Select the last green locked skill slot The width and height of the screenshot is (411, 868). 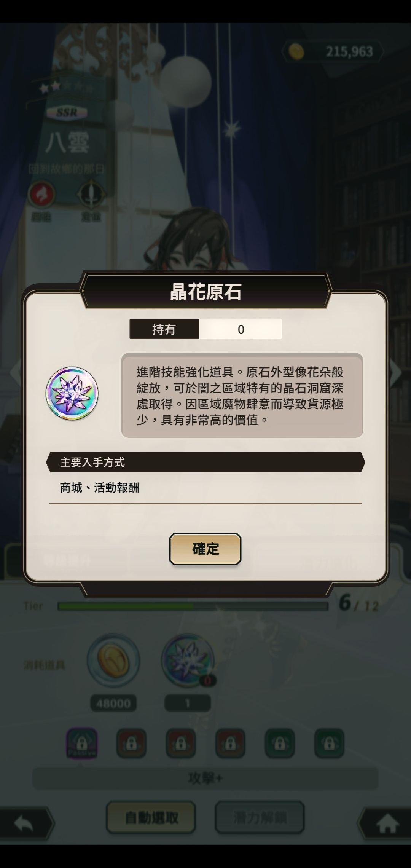point(329,743)
